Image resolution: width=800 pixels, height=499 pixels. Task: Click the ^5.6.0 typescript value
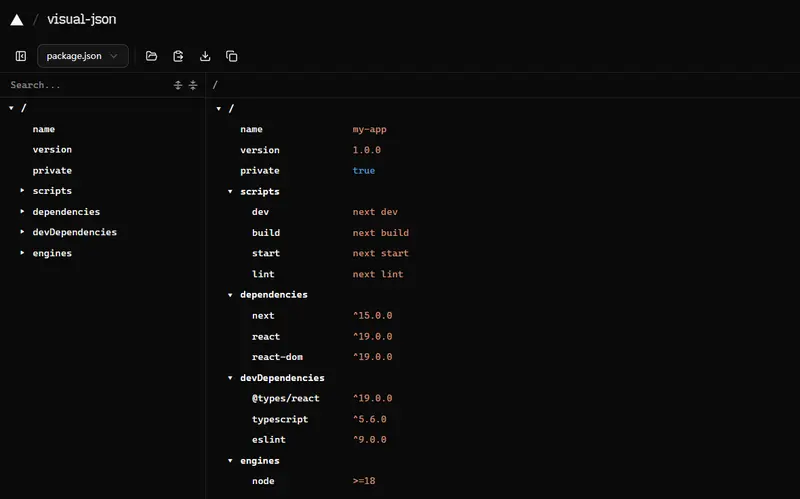click(369, 419)
